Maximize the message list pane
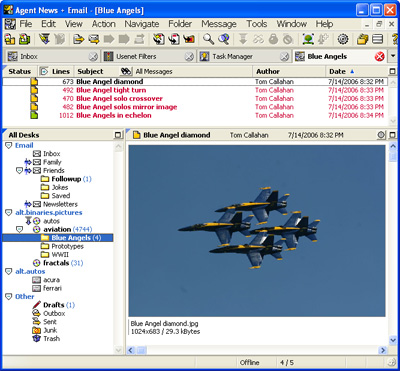 point(393,71)
